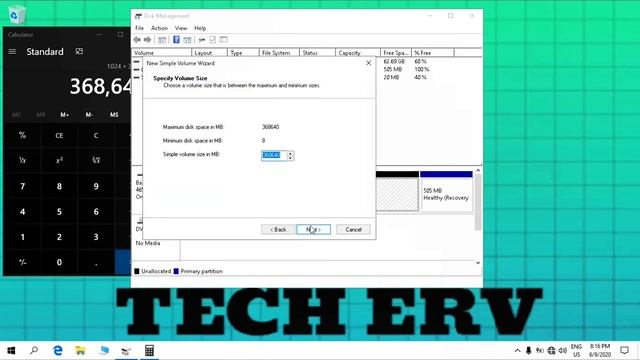Screen dimensions: 640x360
Task: Click the network globe tray icon
Action: click(x=551, y=350)
